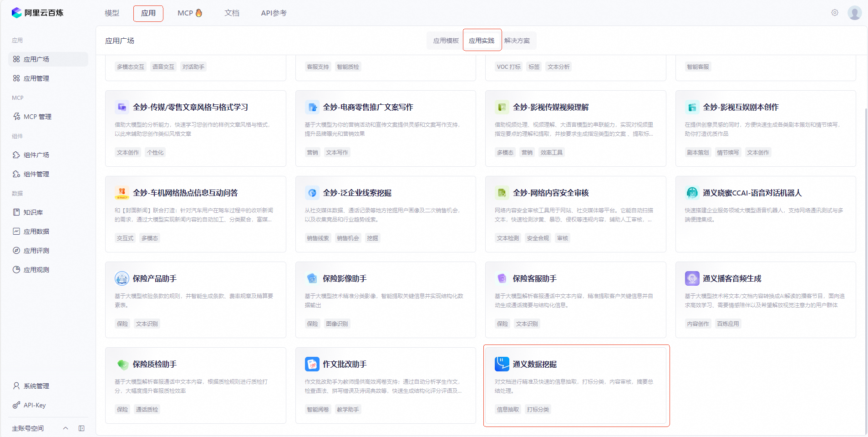
Task: Click the 百炼应用 tag
Action: 728,324
